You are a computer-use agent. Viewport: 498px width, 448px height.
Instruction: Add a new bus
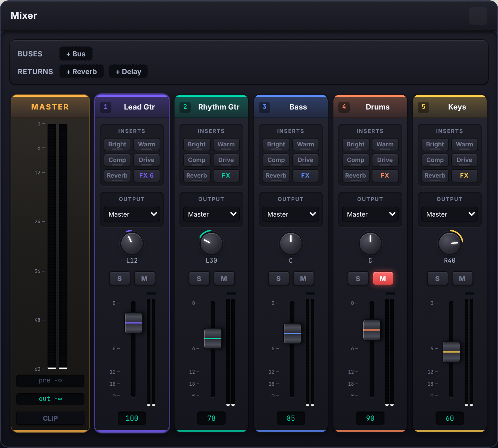(76, 54)
